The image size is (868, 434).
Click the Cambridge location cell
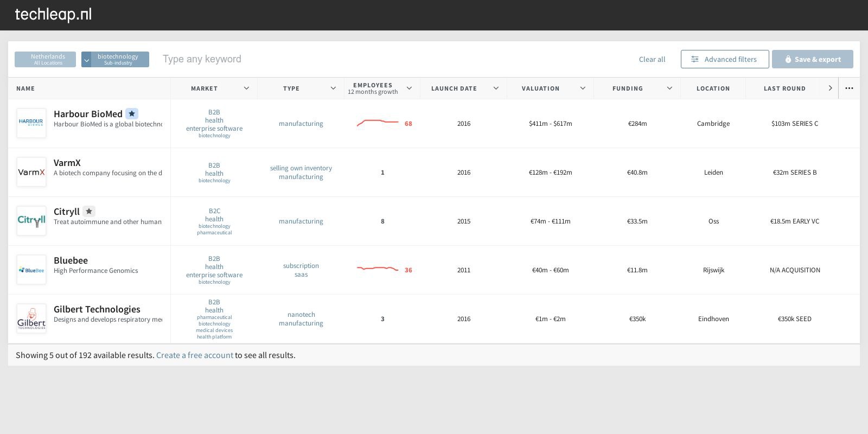(x=713, y=124)
